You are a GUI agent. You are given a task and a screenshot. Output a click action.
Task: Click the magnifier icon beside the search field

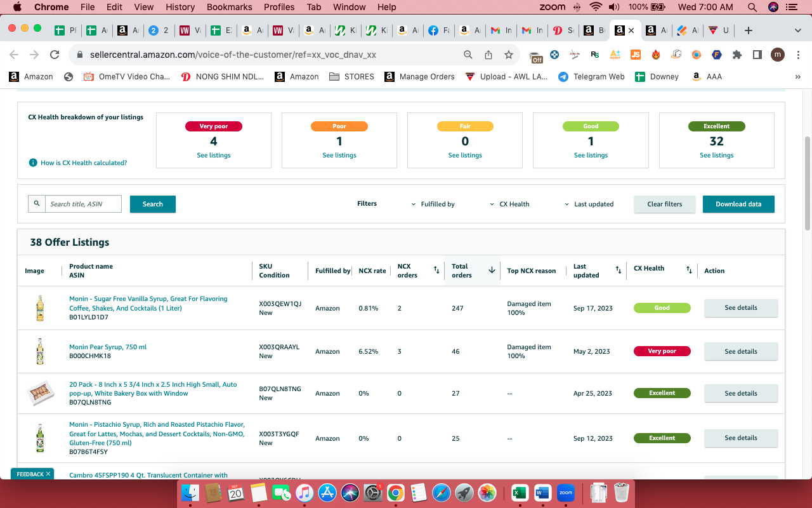[37, 204]
